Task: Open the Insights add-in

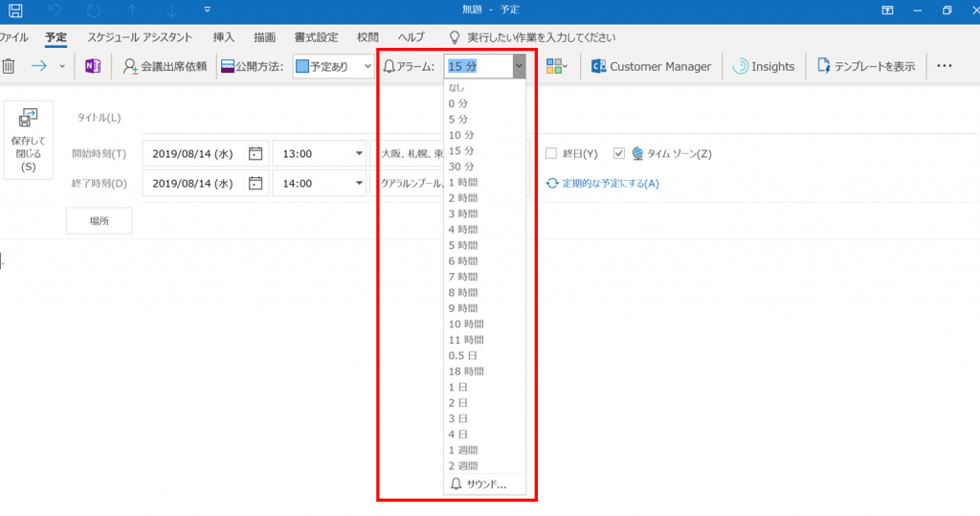Action: pos(764,66)
